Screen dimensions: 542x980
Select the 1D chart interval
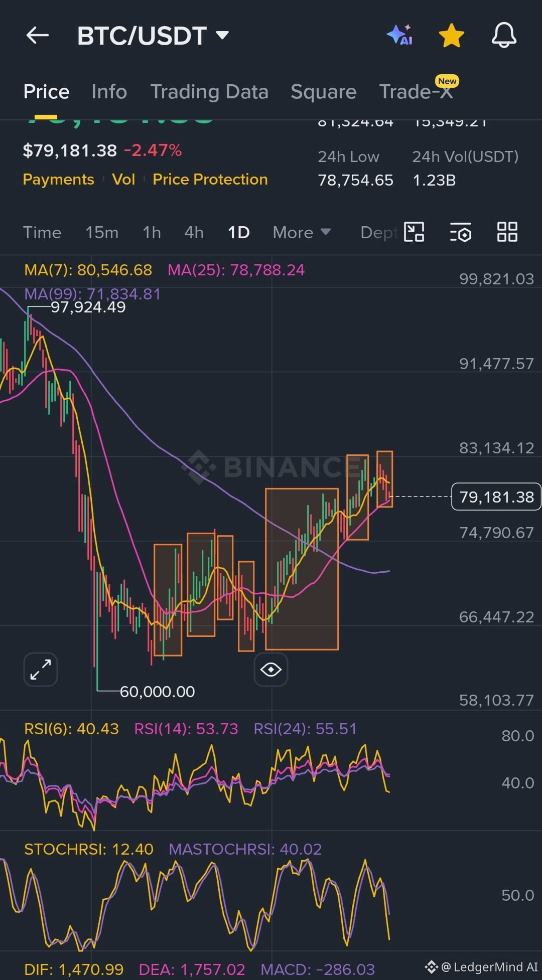point(238,233)
